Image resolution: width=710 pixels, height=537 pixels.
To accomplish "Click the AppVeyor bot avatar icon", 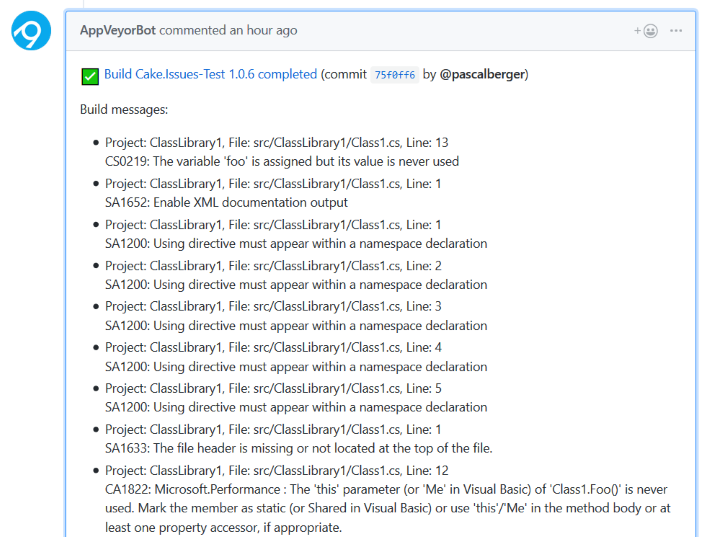I will point(31,31).
